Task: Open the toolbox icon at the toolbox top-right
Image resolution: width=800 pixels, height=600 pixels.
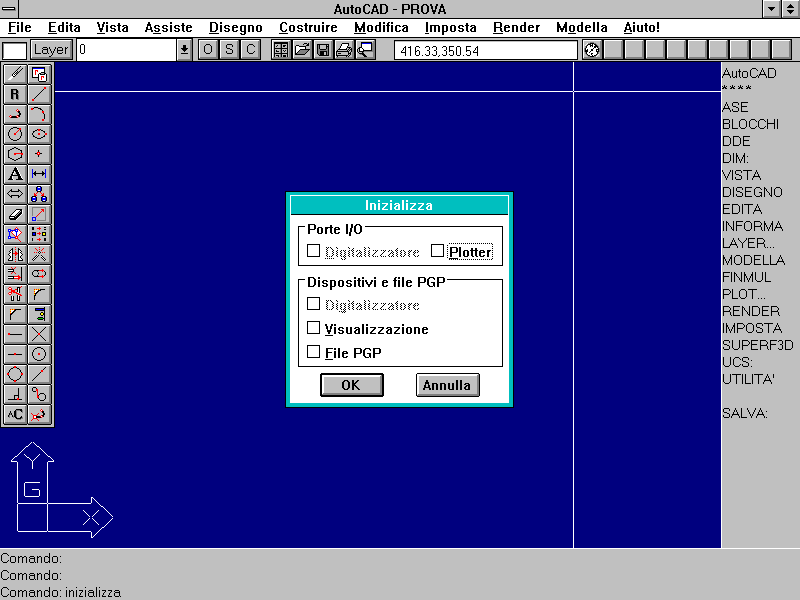Action: [x=39, y=74]
